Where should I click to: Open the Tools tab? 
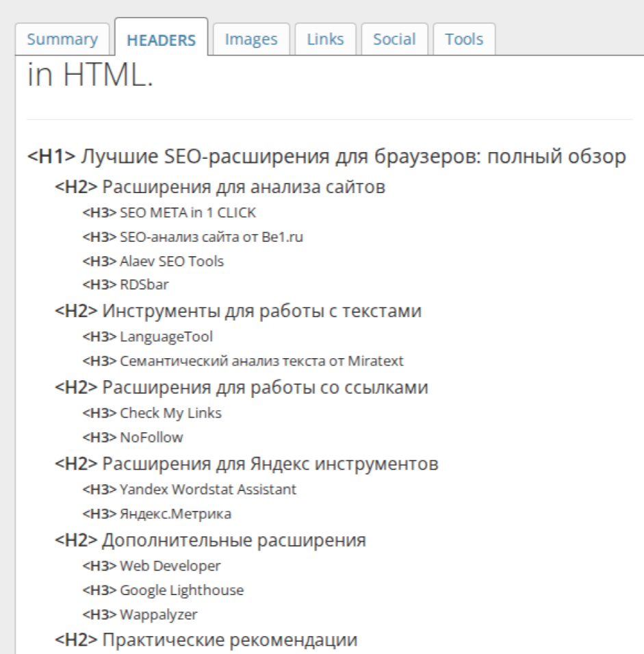pyautogui.click(x=464, y=39)
